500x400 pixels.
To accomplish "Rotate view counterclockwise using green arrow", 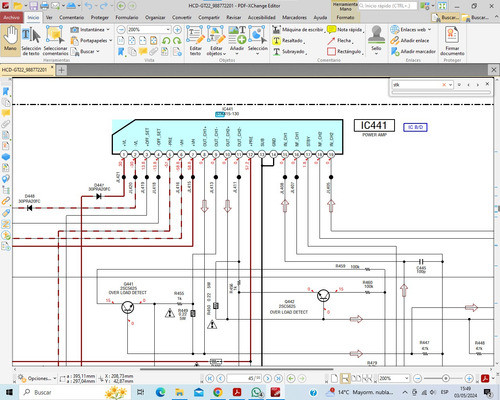I will pyautogui.click(x=166, y=41).
